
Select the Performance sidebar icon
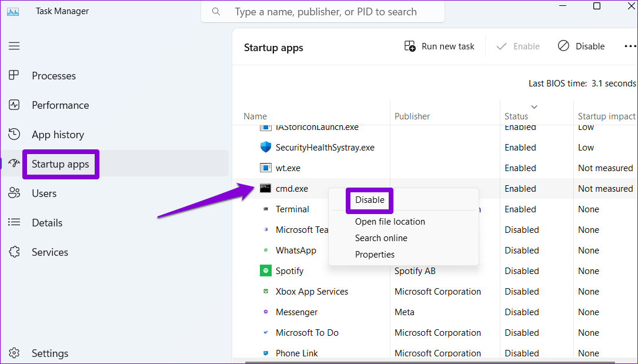click(14, 105)
